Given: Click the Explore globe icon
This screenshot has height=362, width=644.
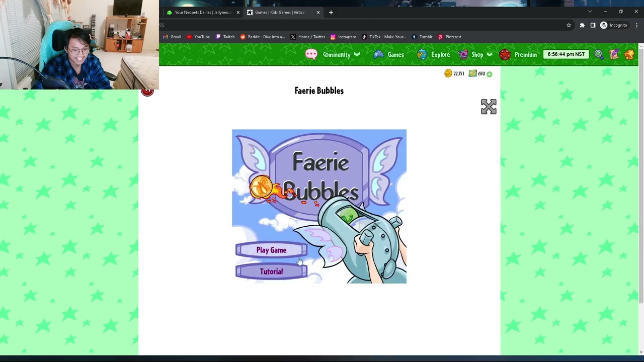Looking at the screenshot, I should (x=422, y=55).
